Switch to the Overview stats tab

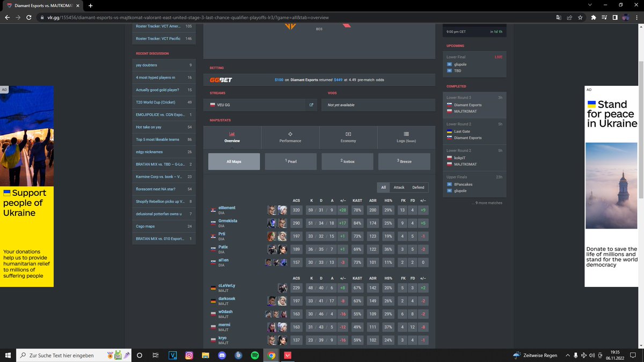(x=232, y=137)
